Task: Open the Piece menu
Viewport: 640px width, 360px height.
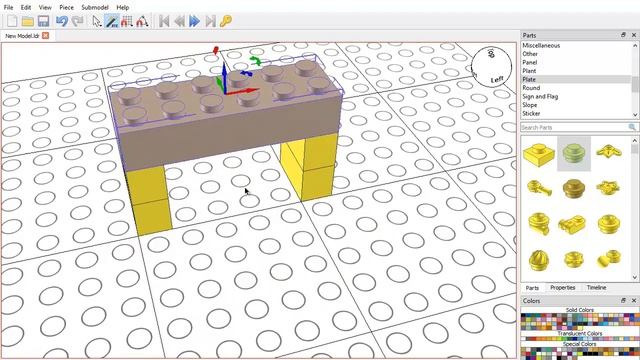Action: pos(67,7)
